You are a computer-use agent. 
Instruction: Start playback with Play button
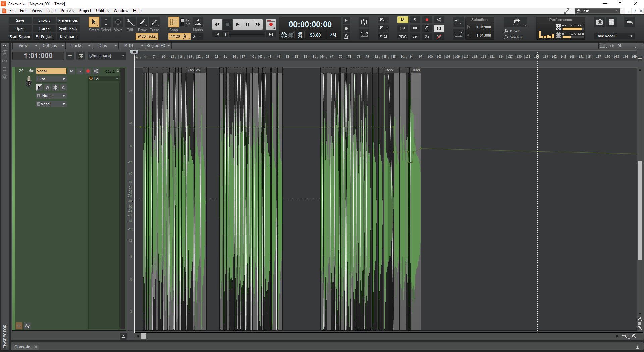pos(237,24)
